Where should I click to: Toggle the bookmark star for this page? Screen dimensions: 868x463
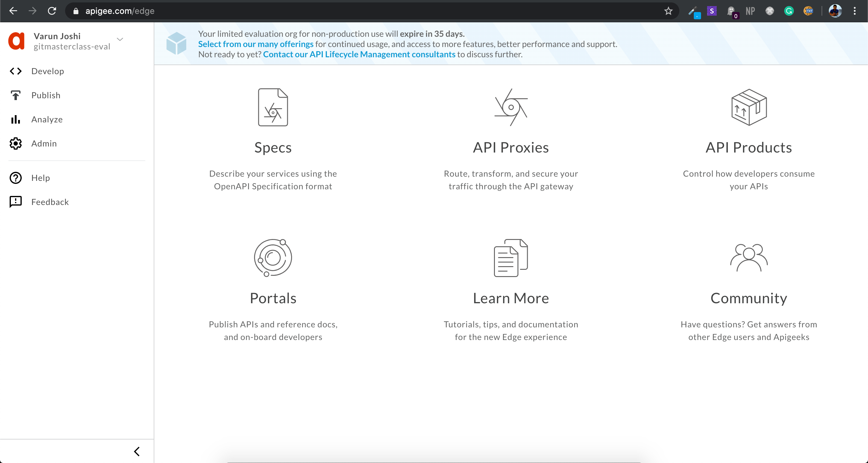[668, 11]
